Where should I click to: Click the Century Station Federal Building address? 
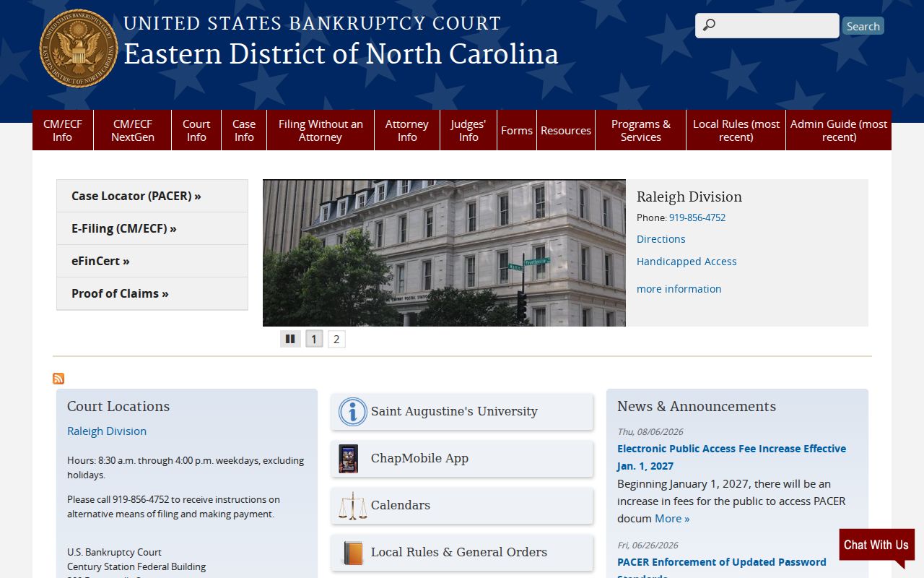(136, 566)
